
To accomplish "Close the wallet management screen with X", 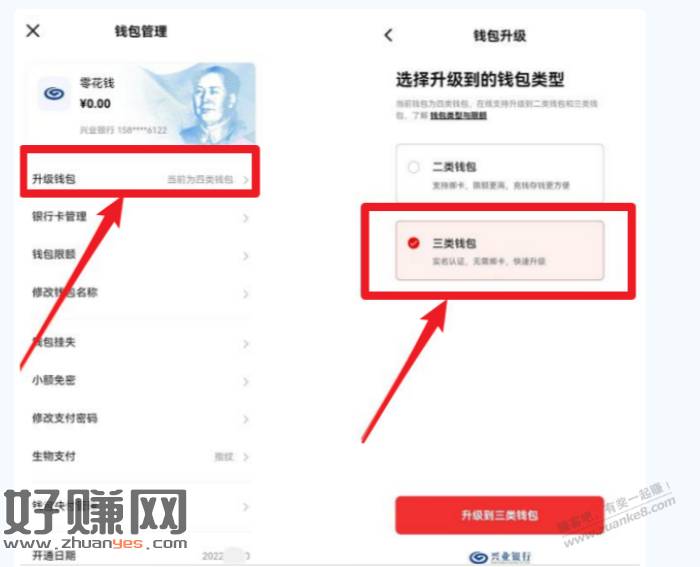I will (x=33, y=31).
